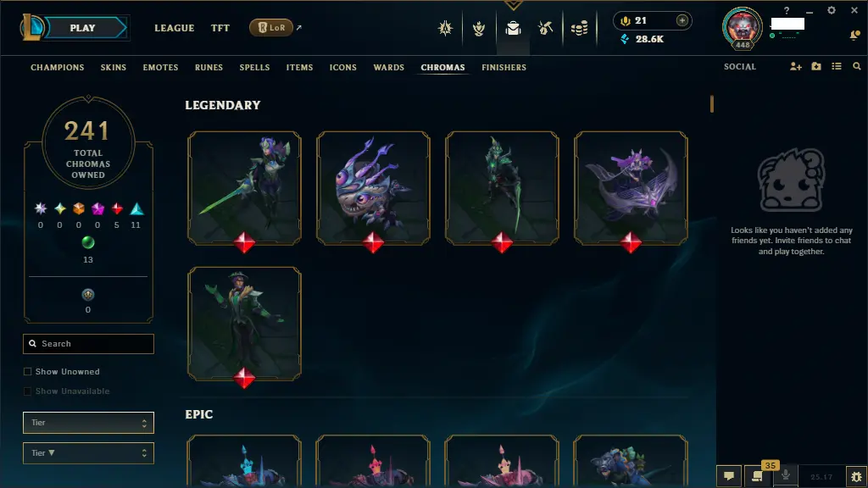
Task: Open the Loot hammer icon
Action: pos(545,28)
